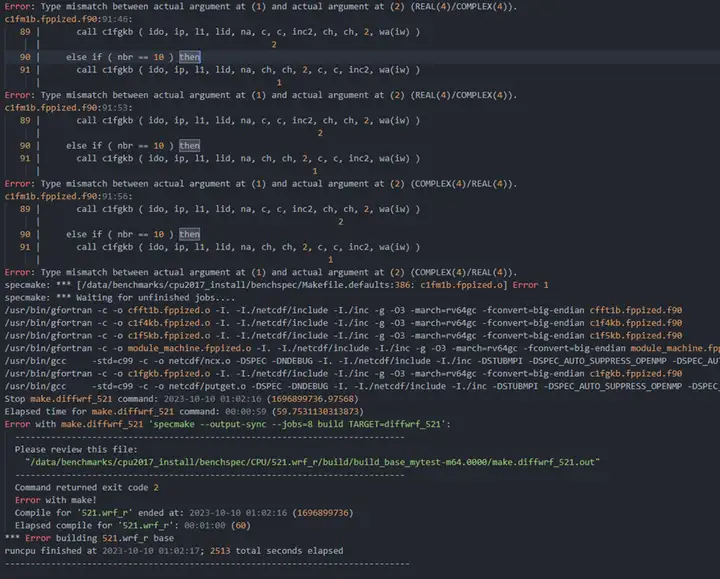Image resolution: width=720 pixels, height=579 pixels.
Task: Click c1f4kb.fppized.f90 source filename at line end
Action: (x=636, y=323)
